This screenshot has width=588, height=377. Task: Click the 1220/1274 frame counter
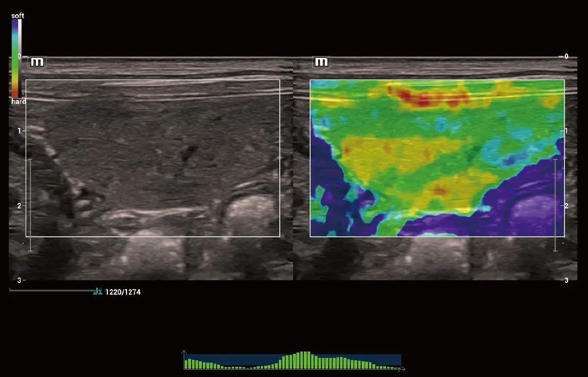coord(123,292)
